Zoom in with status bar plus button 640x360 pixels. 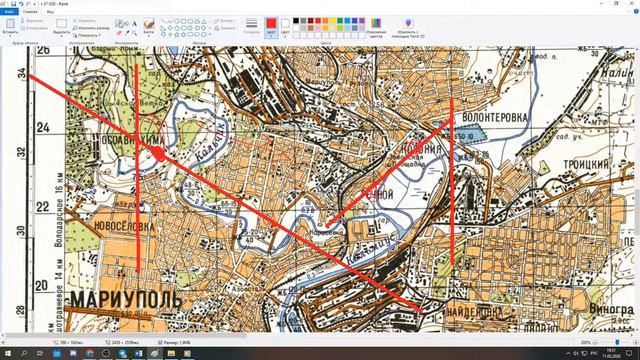(635, 342)
